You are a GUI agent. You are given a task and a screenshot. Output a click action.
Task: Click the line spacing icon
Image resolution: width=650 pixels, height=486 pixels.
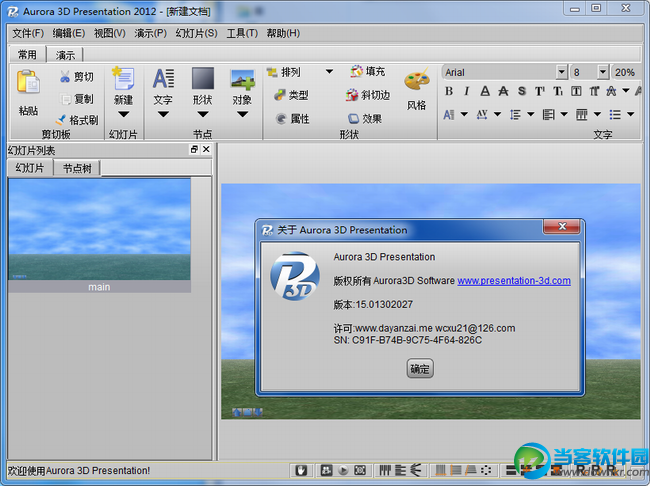[515, 114]
